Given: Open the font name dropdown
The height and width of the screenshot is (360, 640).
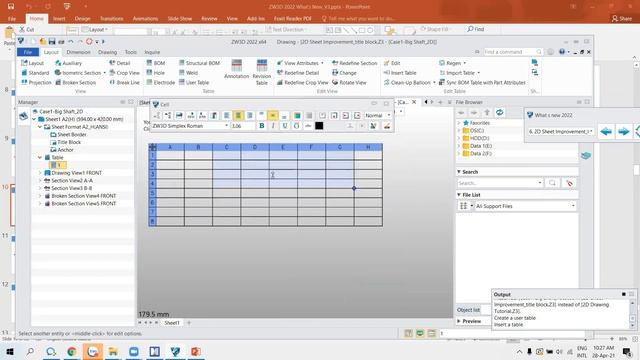Looking at the screenshot, I should coord(227,126).
